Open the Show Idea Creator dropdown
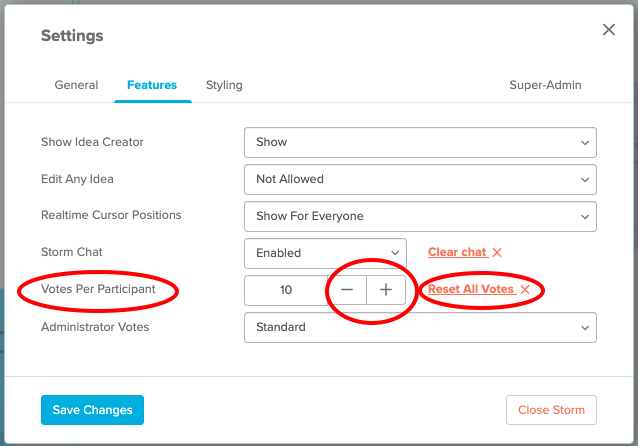 pos(420,142)
